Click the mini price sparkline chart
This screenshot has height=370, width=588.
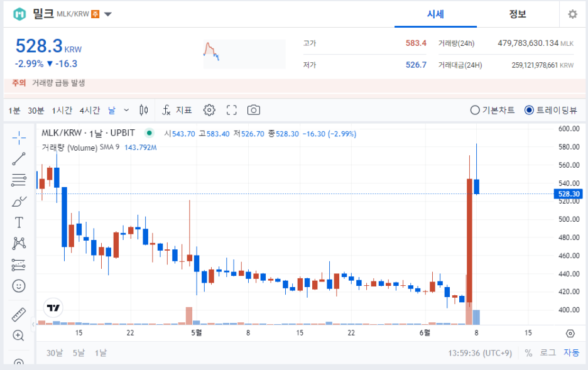click(x=244, y=54)
